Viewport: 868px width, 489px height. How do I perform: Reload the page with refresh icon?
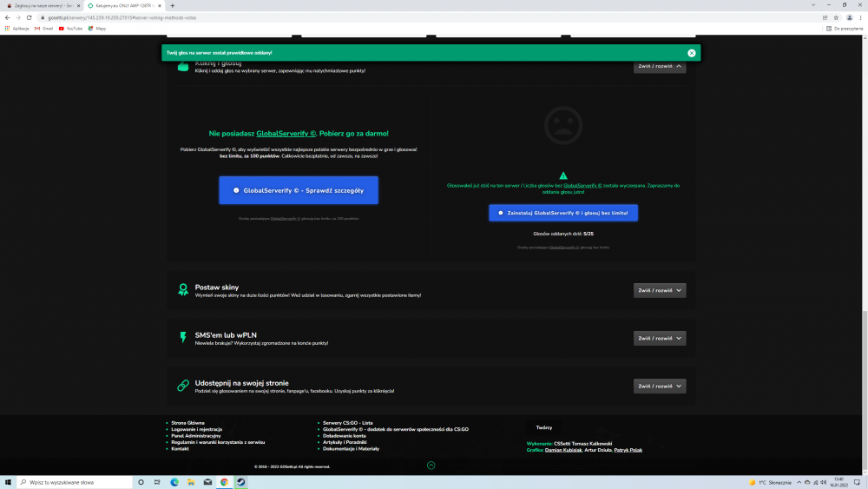coord(29,17)
